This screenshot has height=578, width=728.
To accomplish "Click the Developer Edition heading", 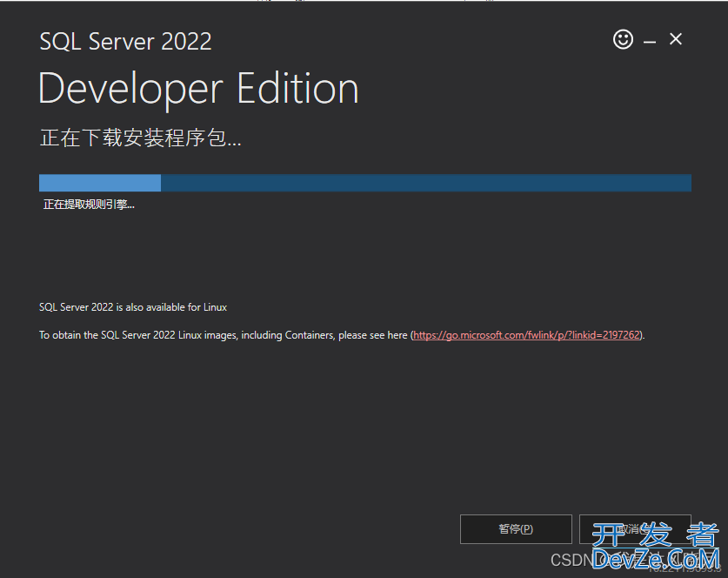I will click(198, 89).
